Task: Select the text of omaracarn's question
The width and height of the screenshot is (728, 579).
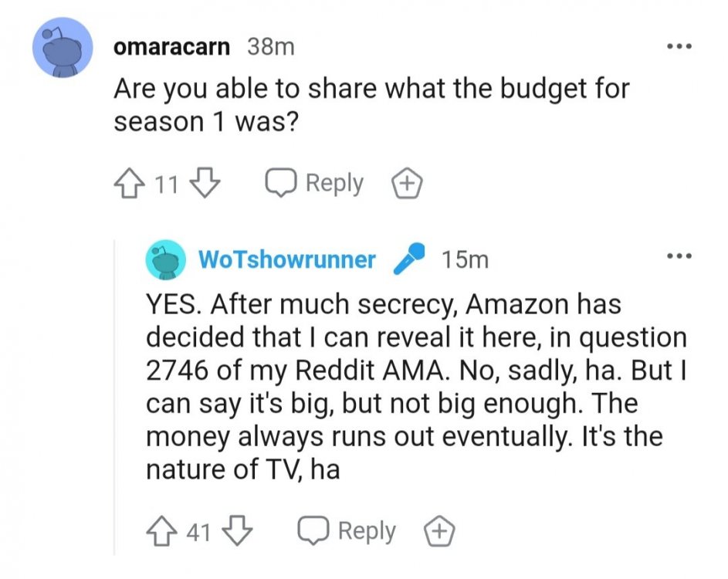Action: (371, 104)
